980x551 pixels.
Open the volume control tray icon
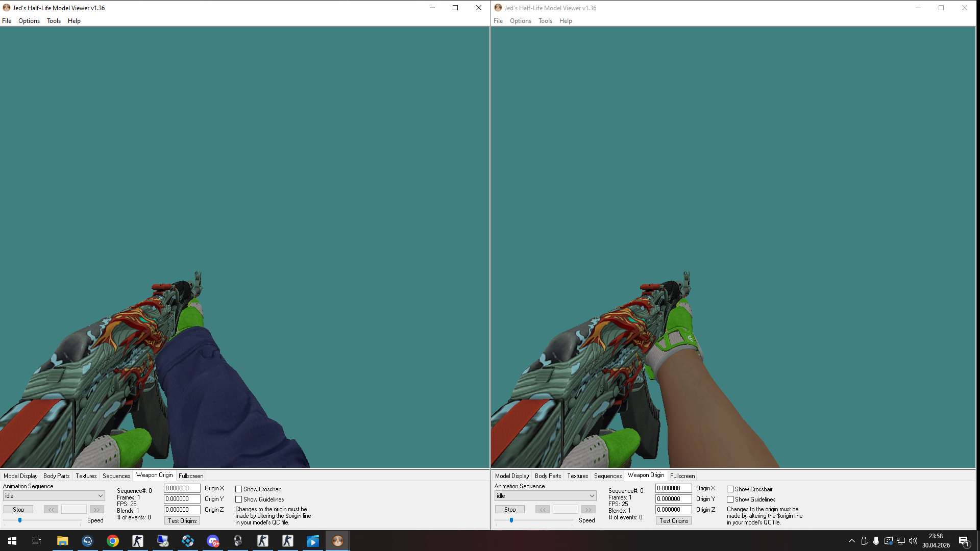click(x=913, y=541)
